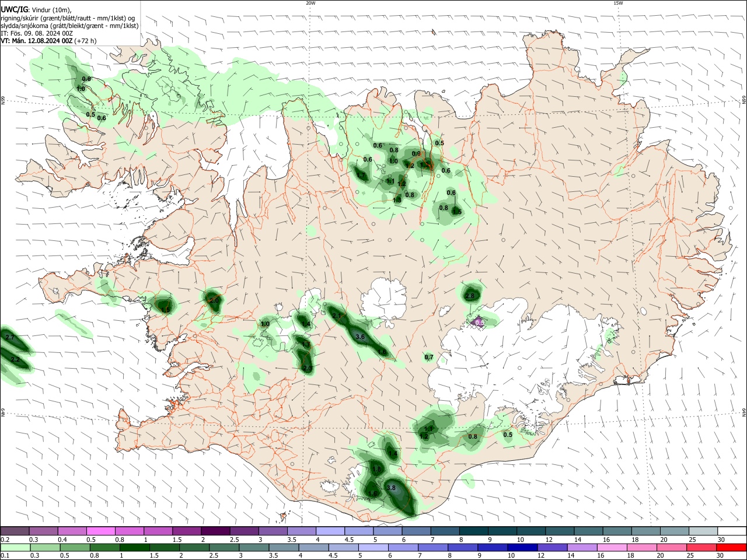Click the dark purple swatch between 2 and 2.5, upper row
747x560 pixels.
click(x=215, y=531)
